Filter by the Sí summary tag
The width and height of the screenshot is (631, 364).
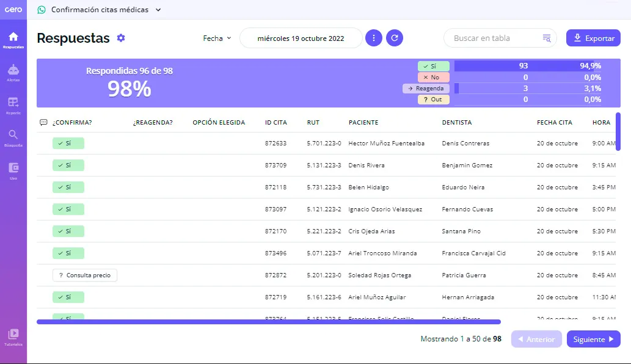(x=434, y=66)
